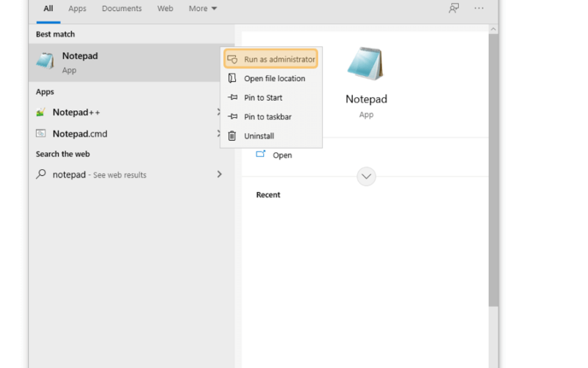
Task: Click the 'Search the web' heading
Action: (x=62, y=154)
